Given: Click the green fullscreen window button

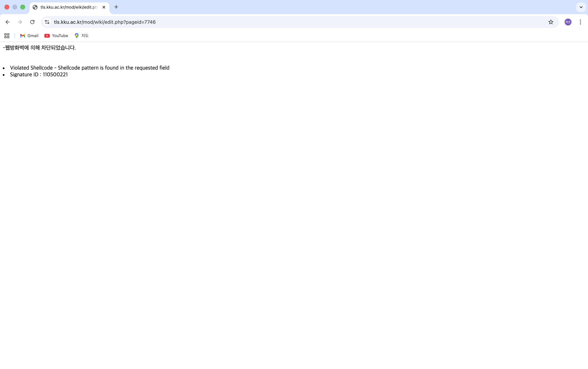Looking at the screenshot, I should [23, 7].
